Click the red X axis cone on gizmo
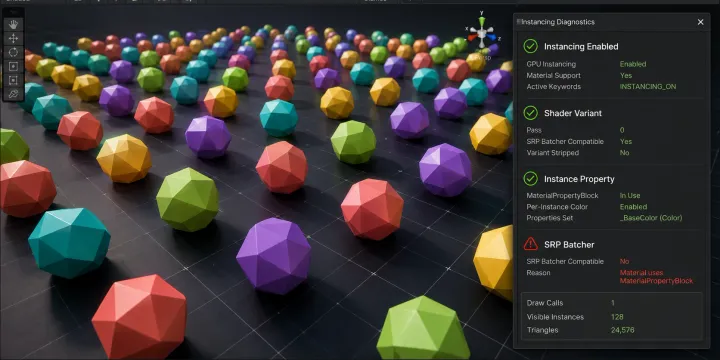The width and height of the screenshot is (720, 360). tap(472, 38)
